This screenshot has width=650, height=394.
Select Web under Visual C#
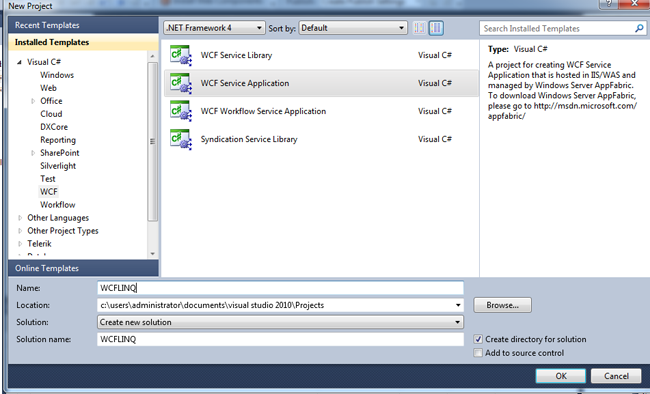point(48,88)
